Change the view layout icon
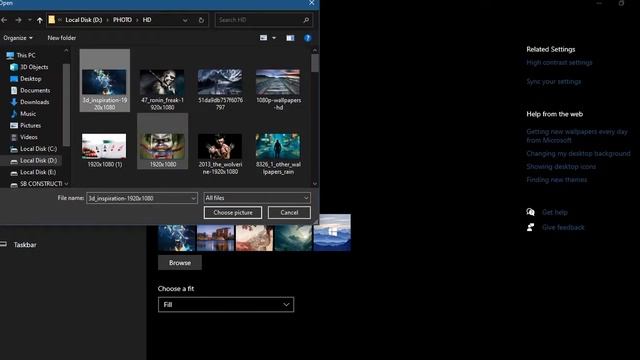 pos(264,38)
